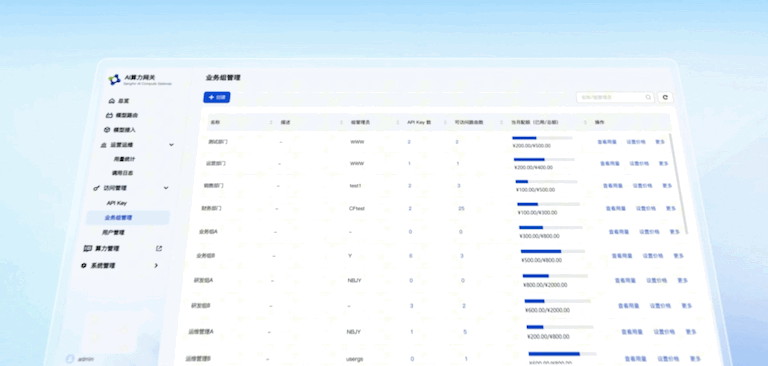Click the blue 创建 button

[216, 98]
